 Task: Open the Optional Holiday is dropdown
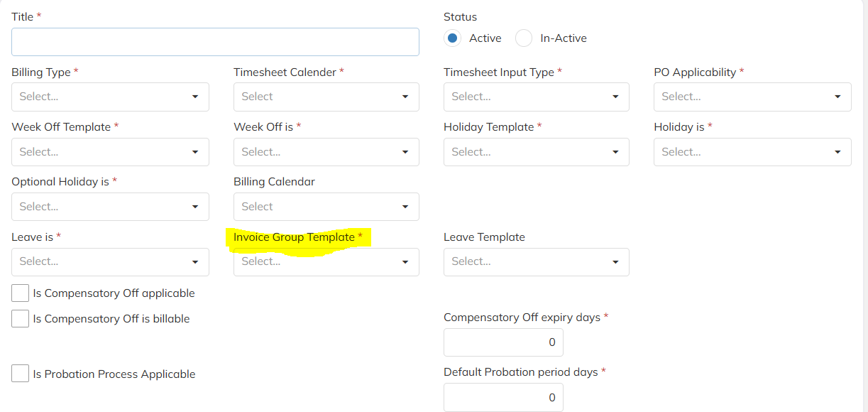tap(110, 207)
